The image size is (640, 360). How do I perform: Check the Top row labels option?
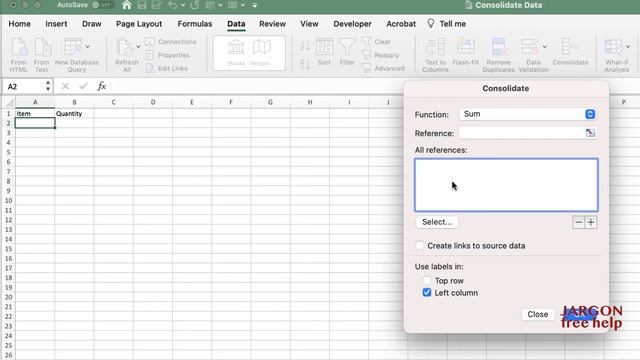[427, 280]
